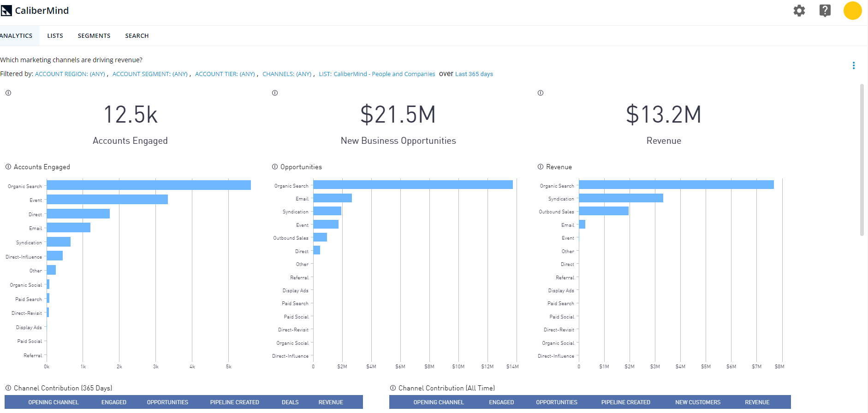Click the $21.5M New Business Opportunities value
The height and width of the screenshot is (413, 868).
398,114
